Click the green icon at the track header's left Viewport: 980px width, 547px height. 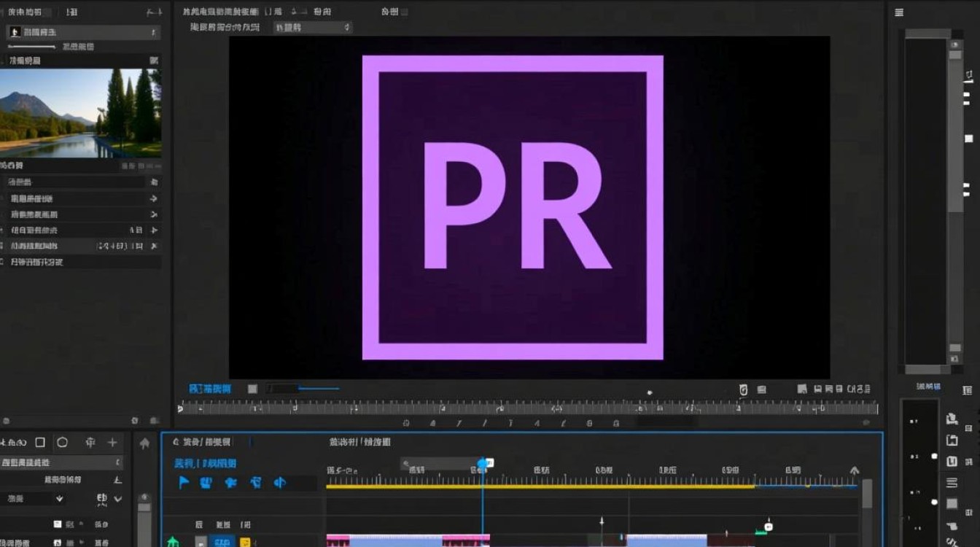[173, 542]
